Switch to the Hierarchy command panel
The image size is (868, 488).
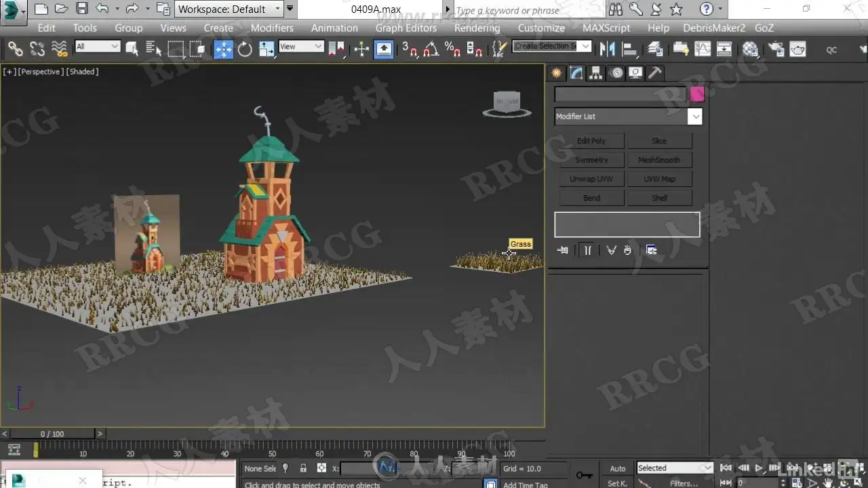click(x=595, y=73)
